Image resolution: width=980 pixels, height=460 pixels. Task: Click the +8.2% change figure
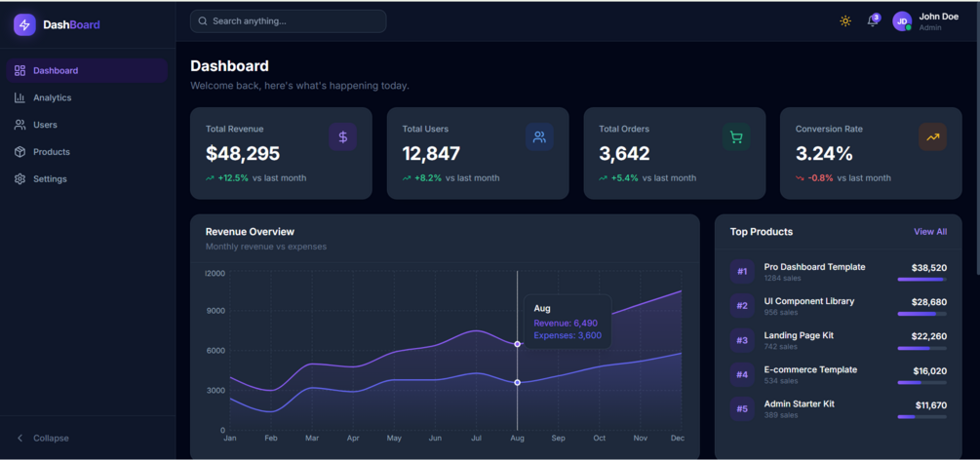[427, 178]
